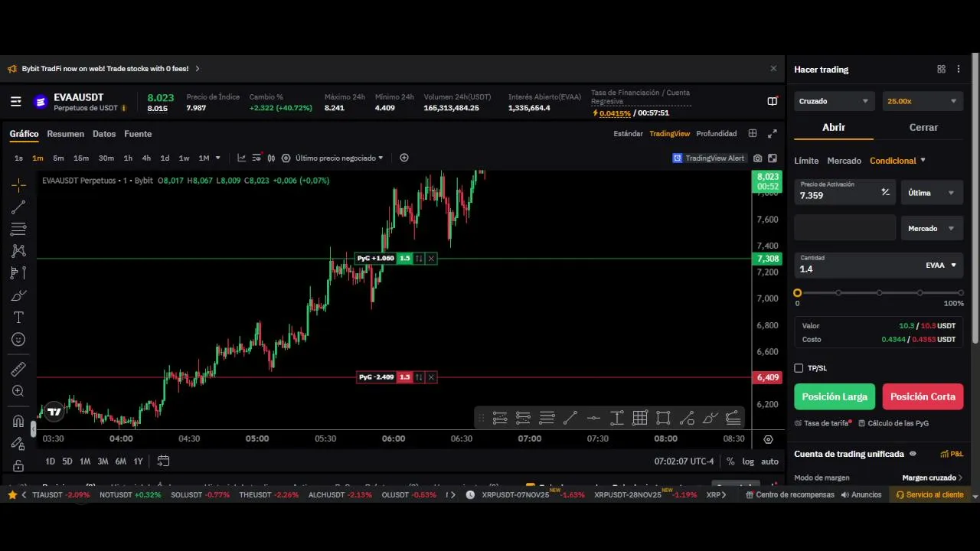Toggle lock all drawings icon
The width and height of the screenshot is (980, 551).
click(x=18, y=465)
